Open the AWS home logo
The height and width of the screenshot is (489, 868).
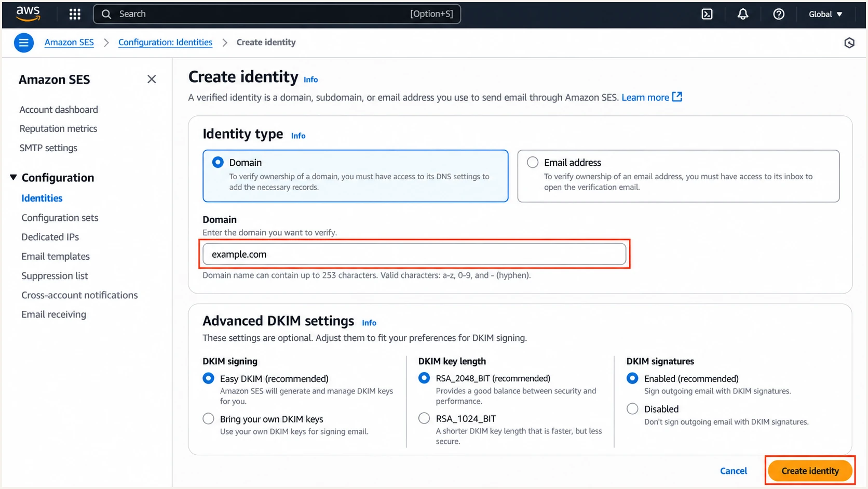point(28,14)
